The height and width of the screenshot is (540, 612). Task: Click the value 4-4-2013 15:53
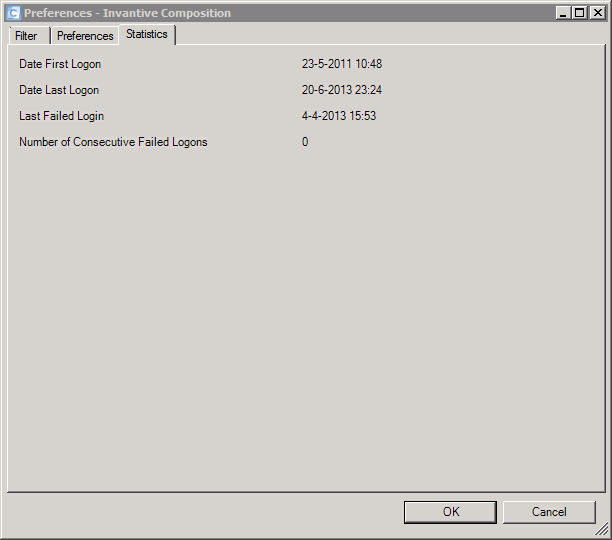(339, 116)
